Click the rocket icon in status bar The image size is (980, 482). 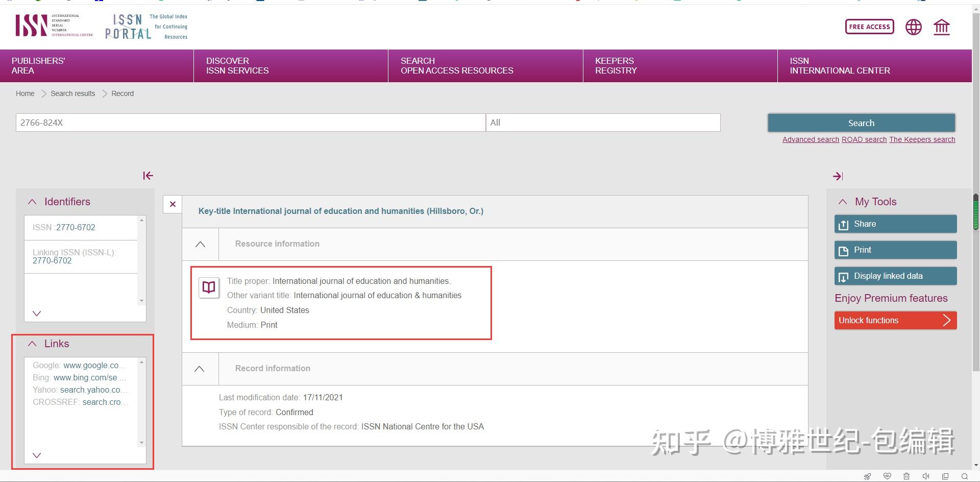point(867,476)
